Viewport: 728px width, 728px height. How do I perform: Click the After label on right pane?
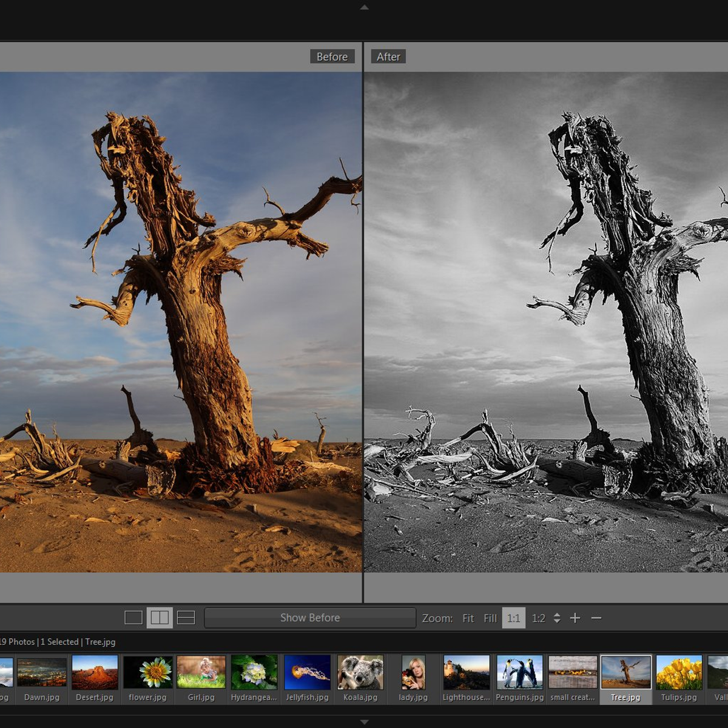388,56
